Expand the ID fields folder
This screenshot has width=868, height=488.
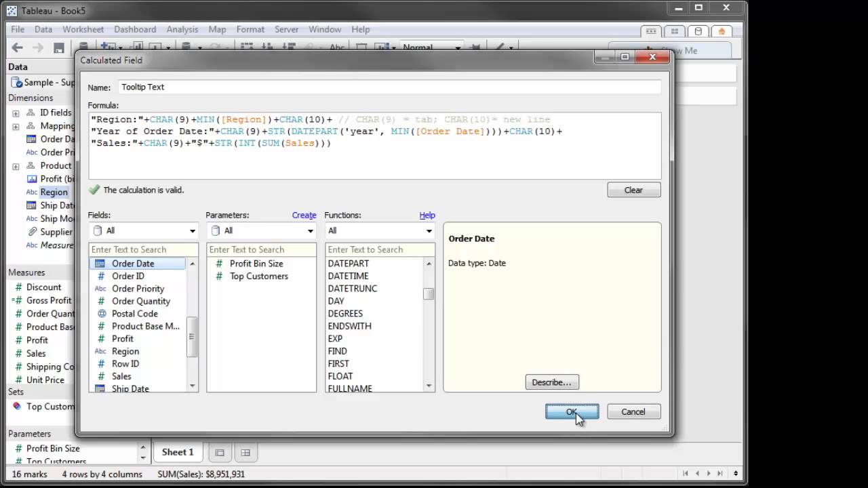coord(16,113)
